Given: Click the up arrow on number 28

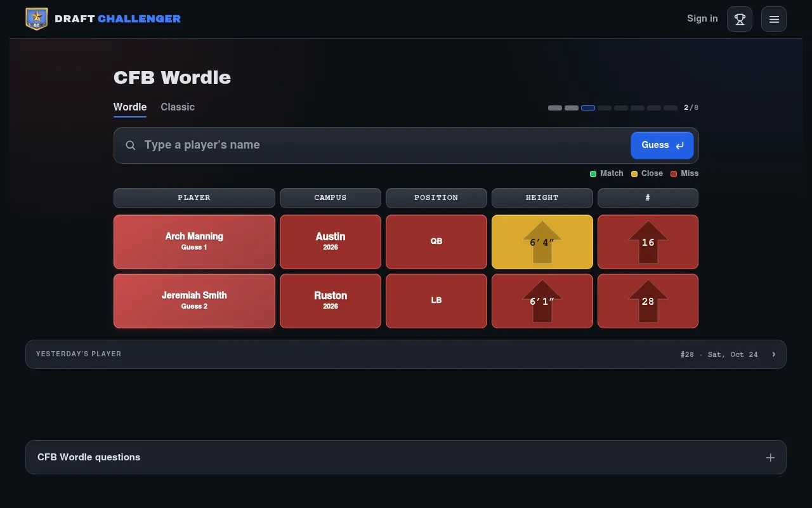Looking at the screenshot, I should (648, 301).
